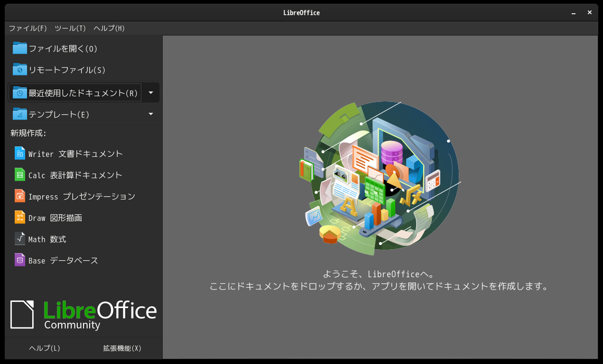
Task: Click the Base database icon
Action: tap(20, 260)
